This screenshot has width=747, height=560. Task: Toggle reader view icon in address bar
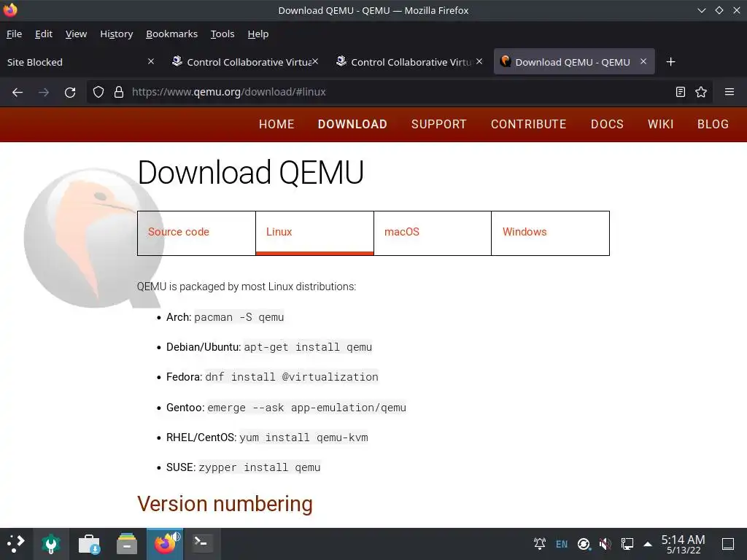[681, 92]
